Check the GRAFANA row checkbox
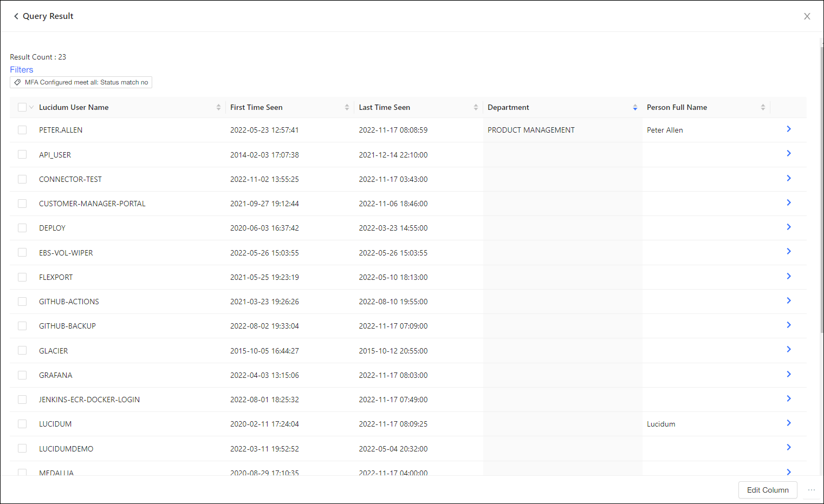824x504 pixels. tap(22, 375)
